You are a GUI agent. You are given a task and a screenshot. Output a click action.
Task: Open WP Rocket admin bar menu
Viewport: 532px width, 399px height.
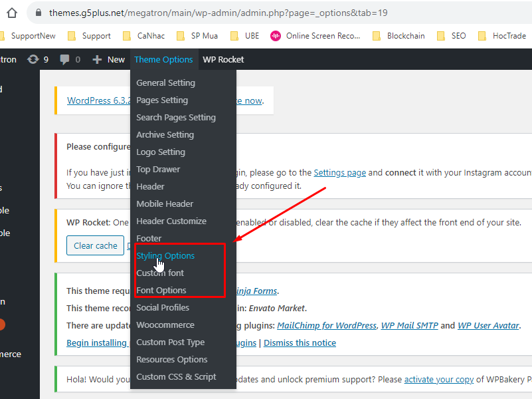(x=223, y=59)
